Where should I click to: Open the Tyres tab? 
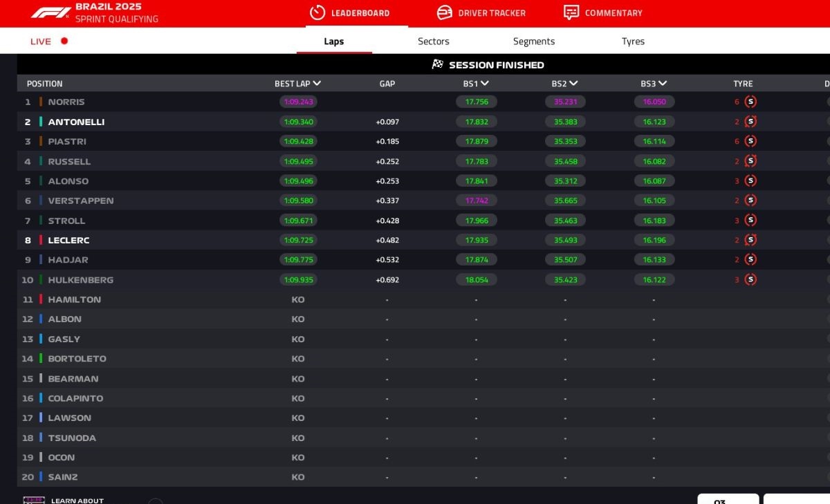(x=632, y=41)
